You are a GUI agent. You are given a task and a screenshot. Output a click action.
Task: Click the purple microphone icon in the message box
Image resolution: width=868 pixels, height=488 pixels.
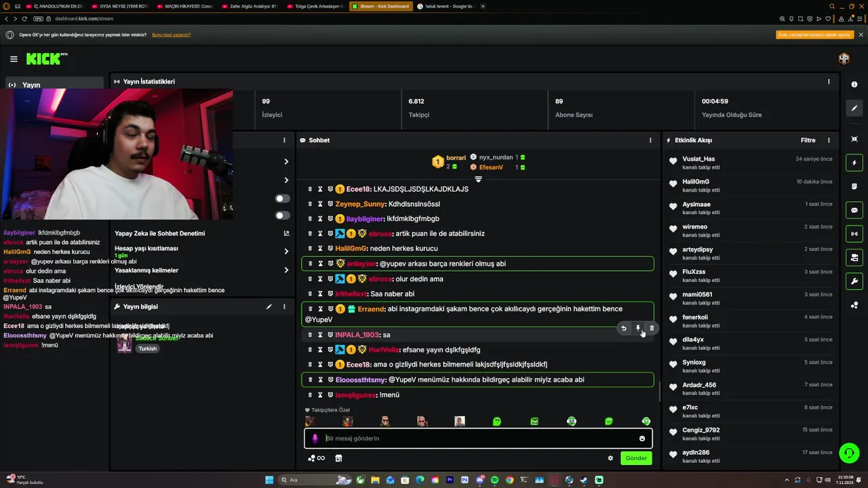click(x=315, y=439)
